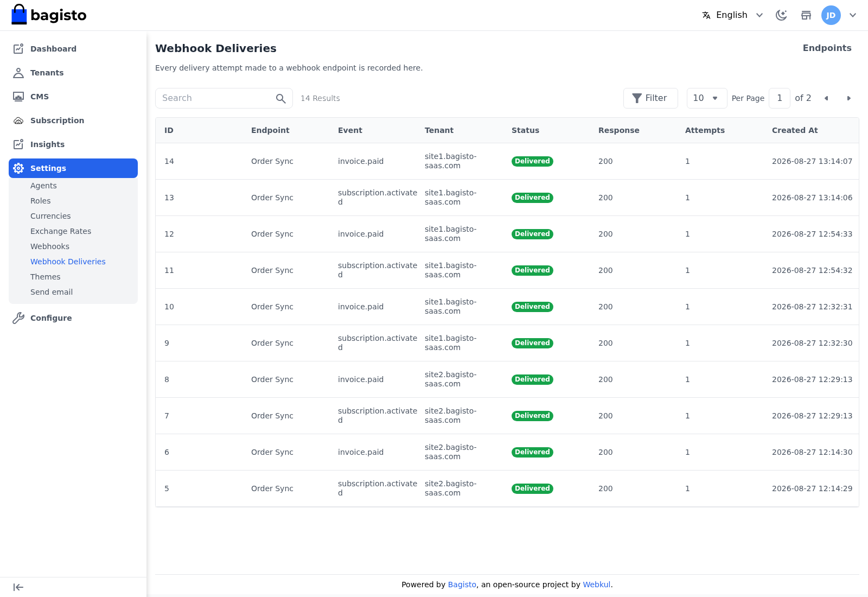868x597 pixels.
Task: Click the Webkul footer link
Action: pyautogui.click(x=597, y=585)
